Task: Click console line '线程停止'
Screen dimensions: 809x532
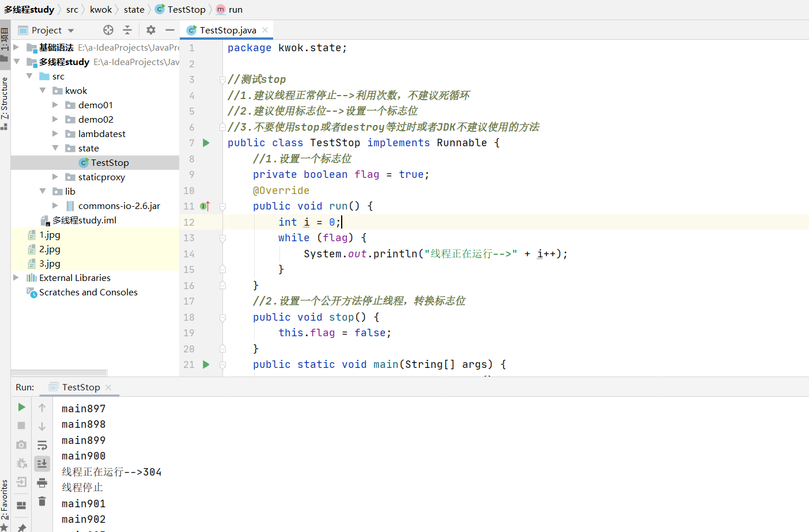Action: tap(82, 487)
